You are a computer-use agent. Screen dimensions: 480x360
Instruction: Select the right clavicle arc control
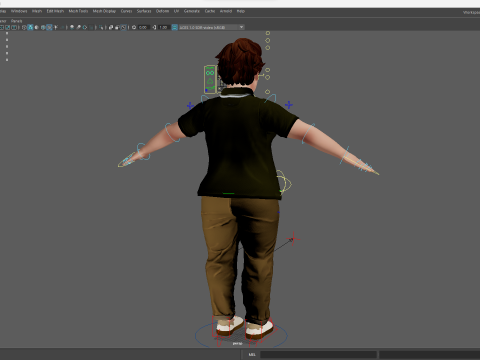271,98
